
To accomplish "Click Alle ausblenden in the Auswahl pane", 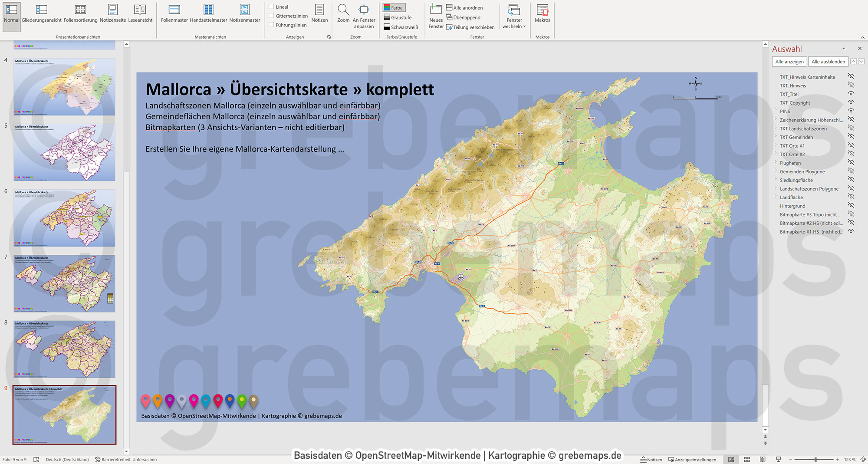I will click(x=828, y=61).
